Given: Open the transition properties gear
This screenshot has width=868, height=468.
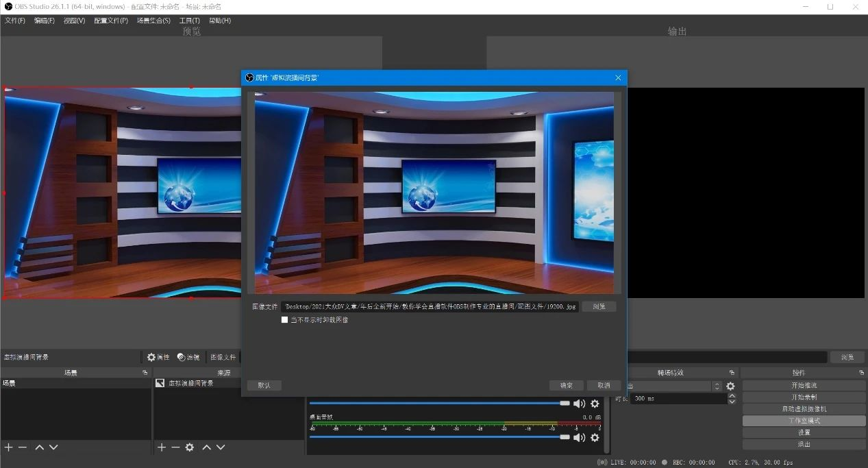Looking at the screenshot, I should pyautogui.click(x=730, y=386).
